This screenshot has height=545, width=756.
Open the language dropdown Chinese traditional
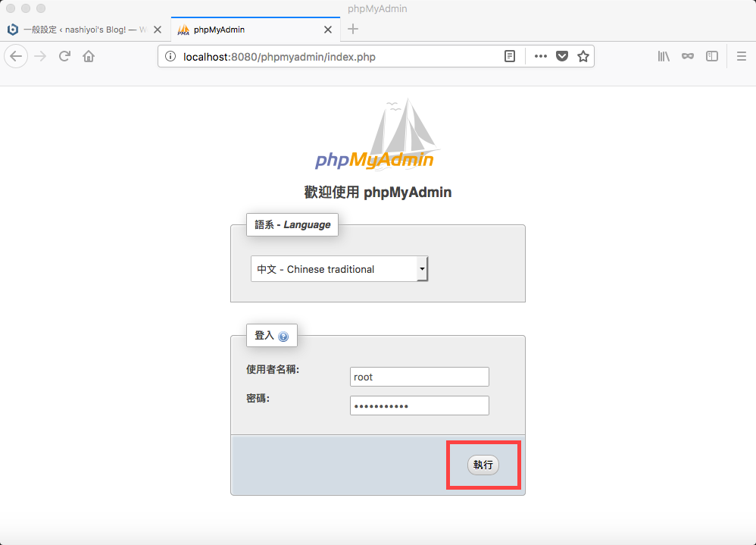point(339,268)
